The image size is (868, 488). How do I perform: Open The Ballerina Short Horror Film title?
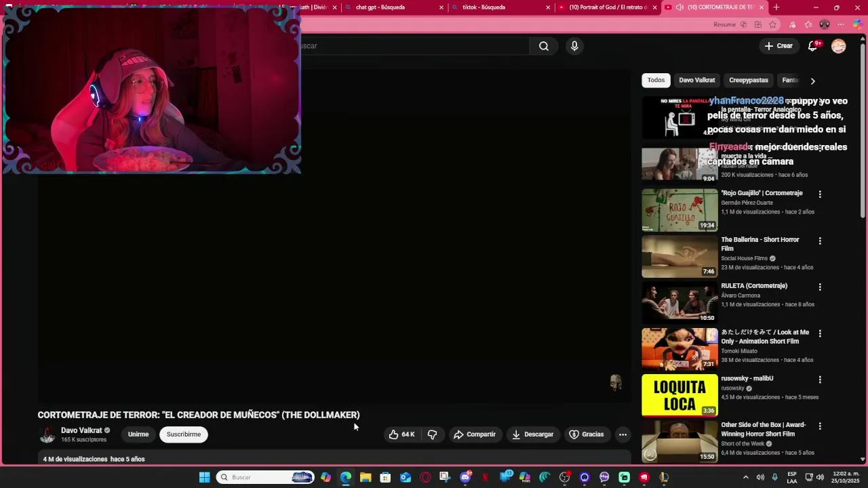click(760, 244)
